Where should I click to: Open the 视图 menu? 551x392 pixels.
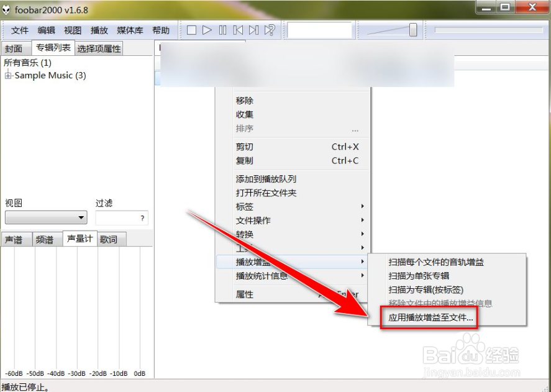click(x=73, y=30)
